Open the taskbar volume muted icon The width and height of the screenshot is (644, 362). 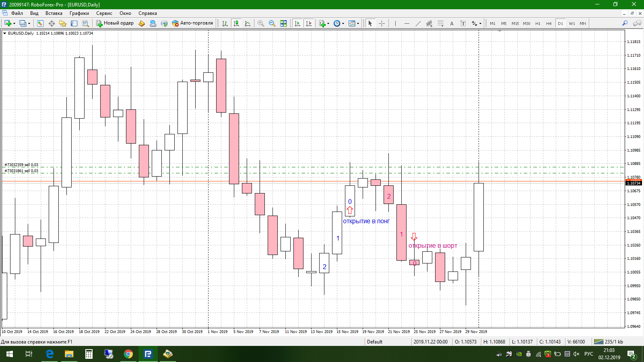coord(576,354)
